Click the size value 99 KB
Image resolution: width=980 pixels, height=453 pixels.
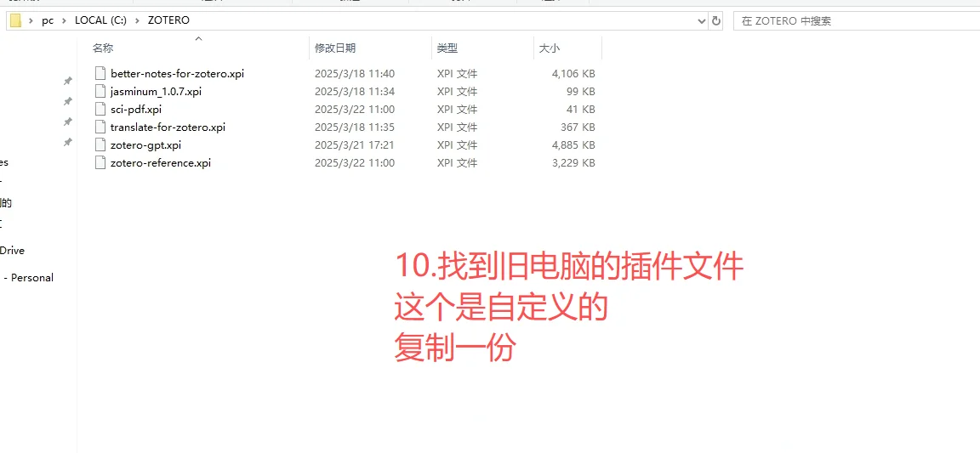tap(581, 91)
